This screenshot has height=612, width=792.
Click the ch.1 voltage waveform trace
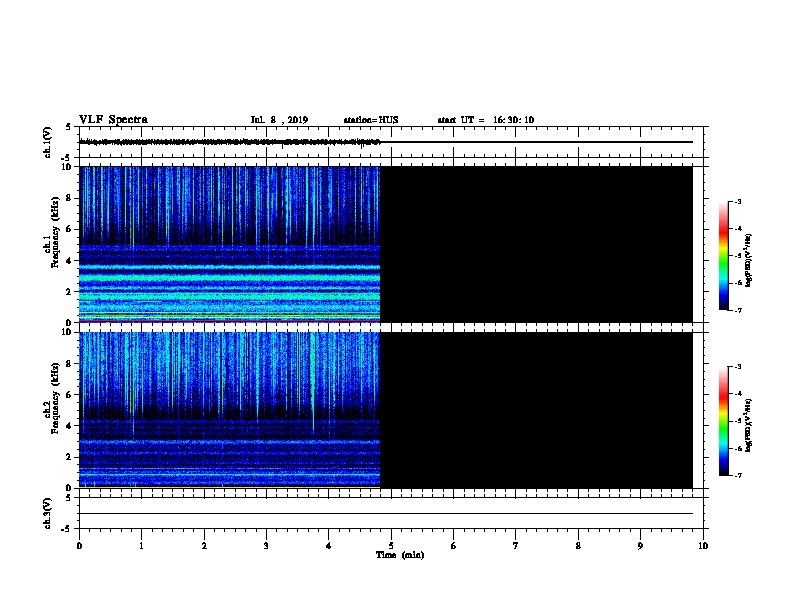coord(229,142)
